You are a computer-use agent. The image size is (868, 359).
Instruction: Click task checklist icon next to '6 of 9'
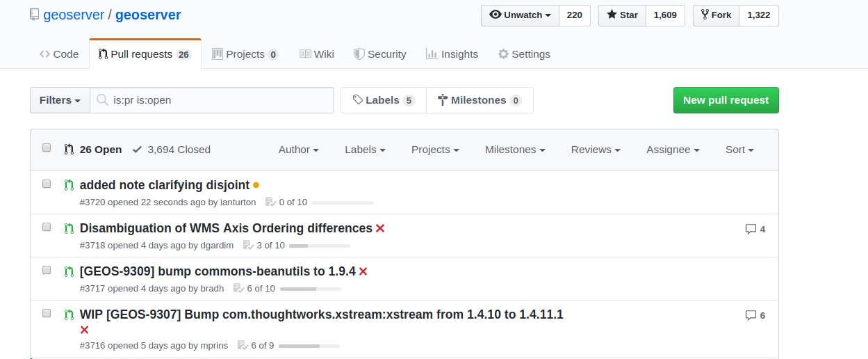pos(243,346)
